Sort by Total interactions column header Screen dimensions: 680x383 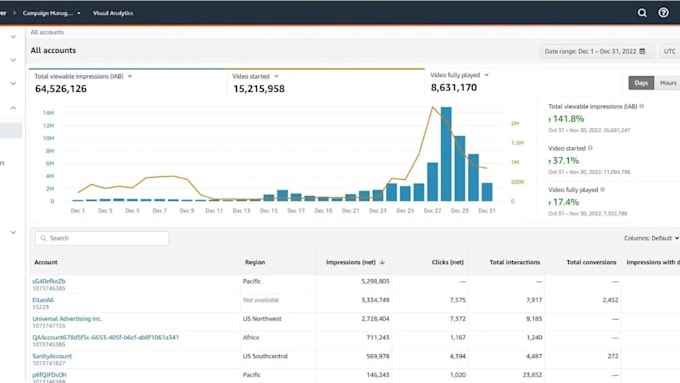(515, 262)
